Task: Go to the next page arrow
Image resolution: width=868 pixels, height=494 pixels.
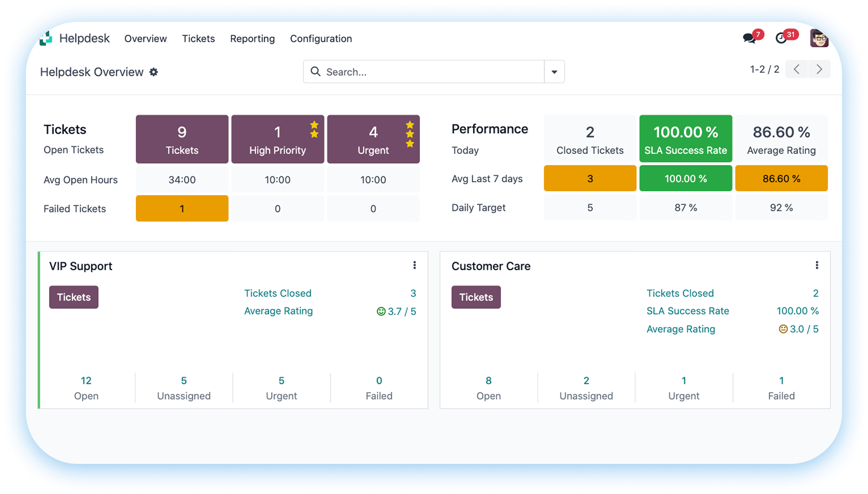Action: pos(819,69)
